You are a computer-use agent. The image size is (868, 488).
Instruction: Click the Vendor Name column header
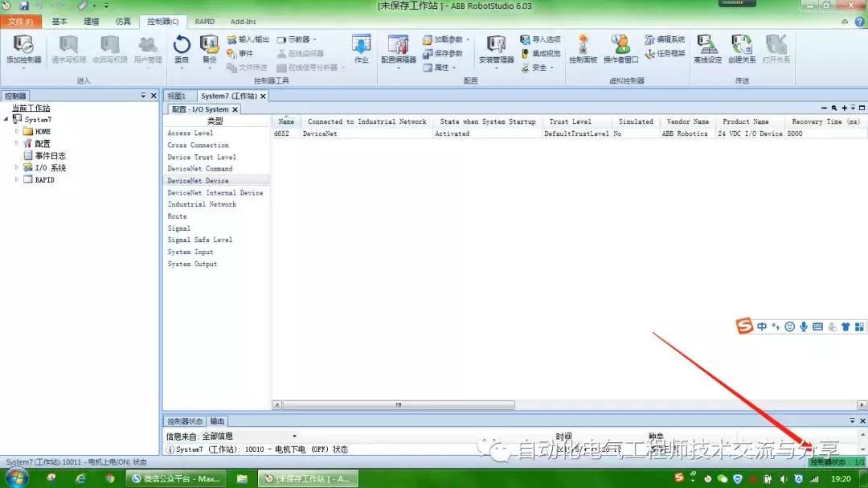click(687, 121)
